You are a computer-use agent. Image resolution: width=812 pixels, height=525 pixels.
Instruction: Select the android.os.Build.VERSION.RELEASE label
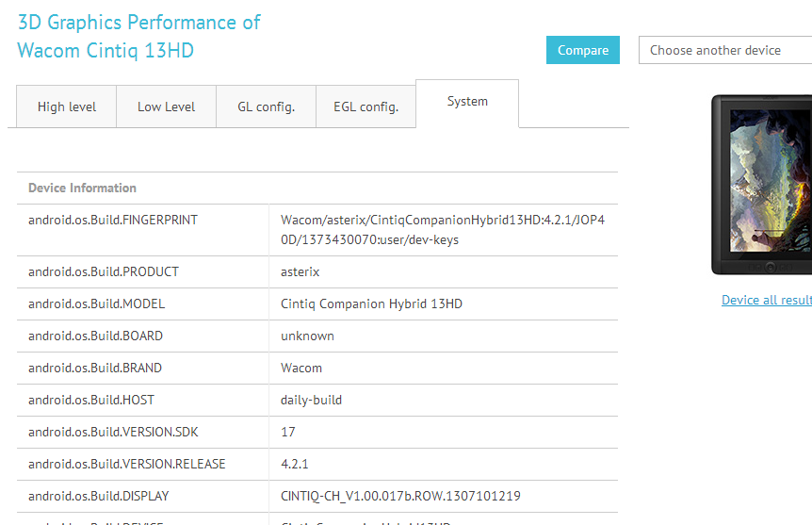pyautogui.click(x=127, y=464)
